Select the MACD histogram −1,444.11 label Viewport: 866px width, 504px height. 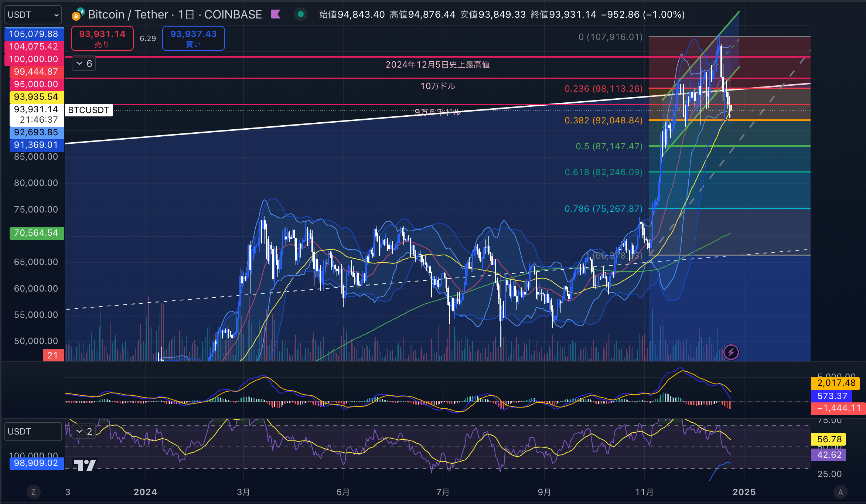tap(838, 408)
